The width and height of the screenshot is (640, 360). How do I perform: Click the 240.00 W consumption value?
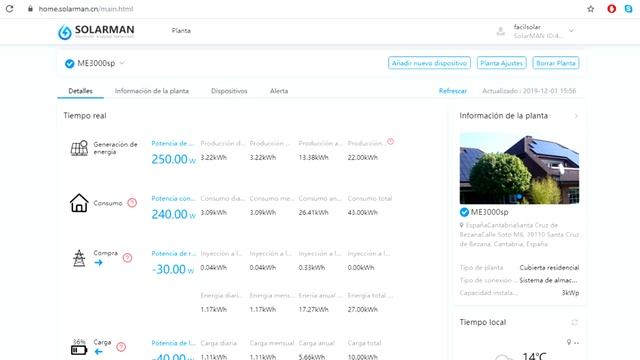tap(173, 214)
